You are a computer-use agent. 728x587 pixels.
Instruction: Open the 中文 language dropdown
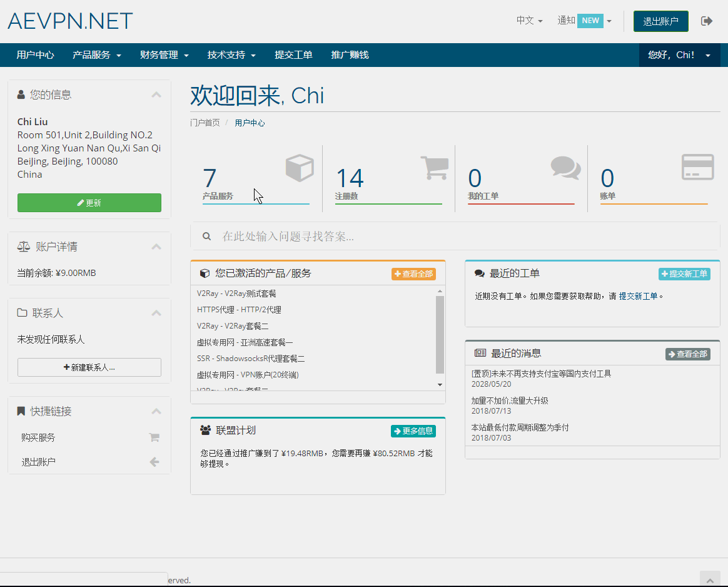tap(529, 21)
